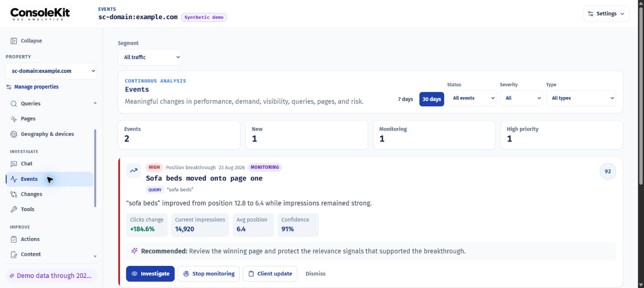Click the New events summary card
Image resolution: width=644 pixels, height=288 pixels.
point(307,135)
